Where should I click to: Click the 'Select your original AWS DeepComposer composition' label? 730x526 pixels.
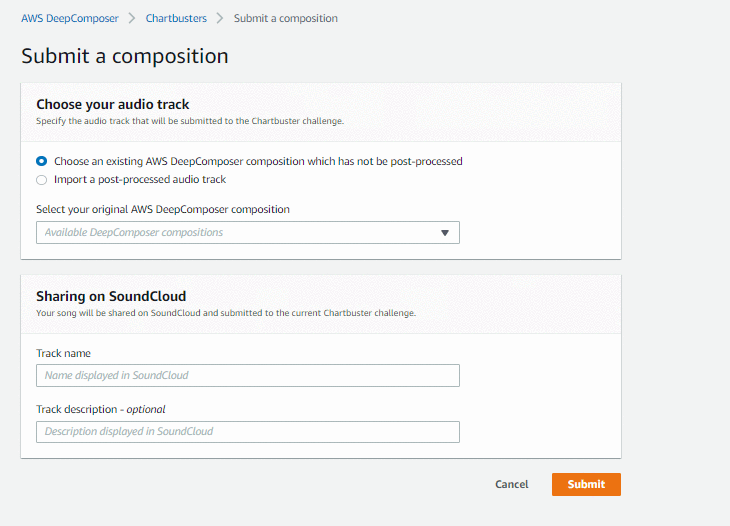pyautogui.click(x=163, y=209)
